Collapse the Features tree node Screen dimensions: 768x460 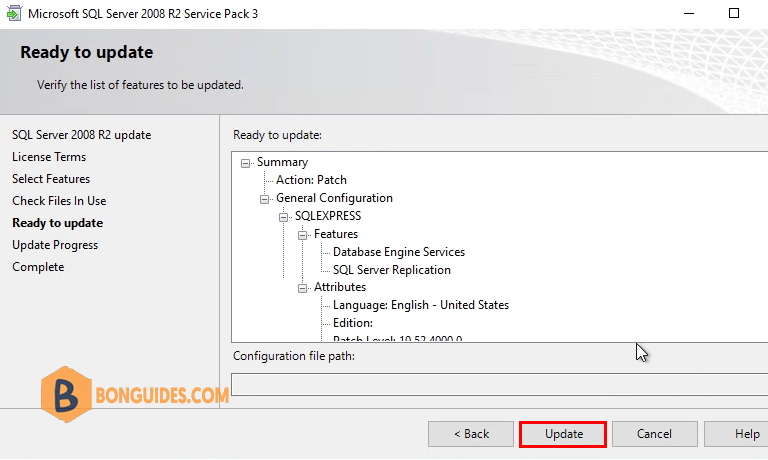click(303, 235)
